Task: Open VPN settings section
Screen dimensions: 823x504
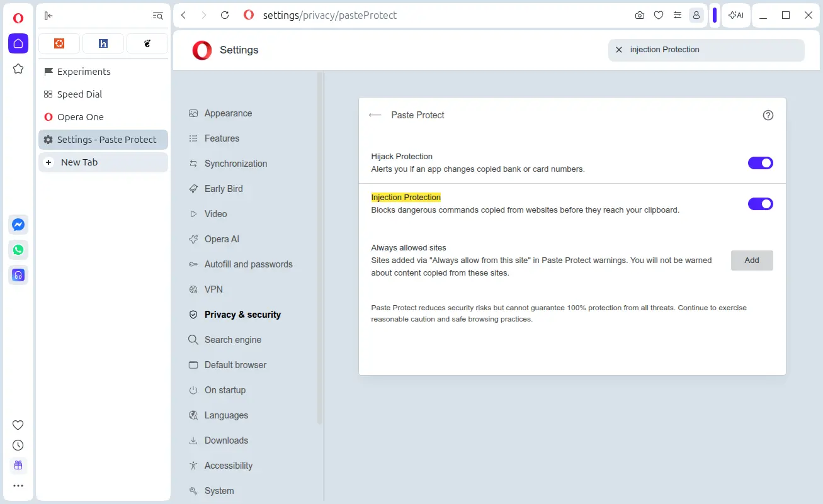Action: [x=206, y=289]
